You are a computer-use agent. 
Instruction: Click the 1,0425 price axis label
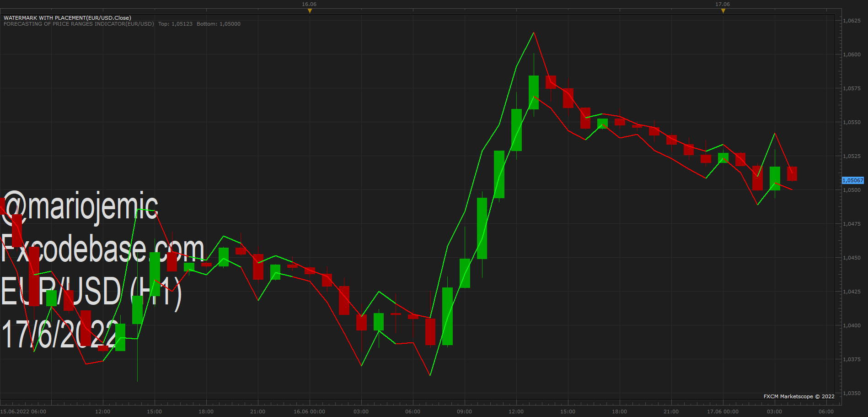(x=852, y=292)
